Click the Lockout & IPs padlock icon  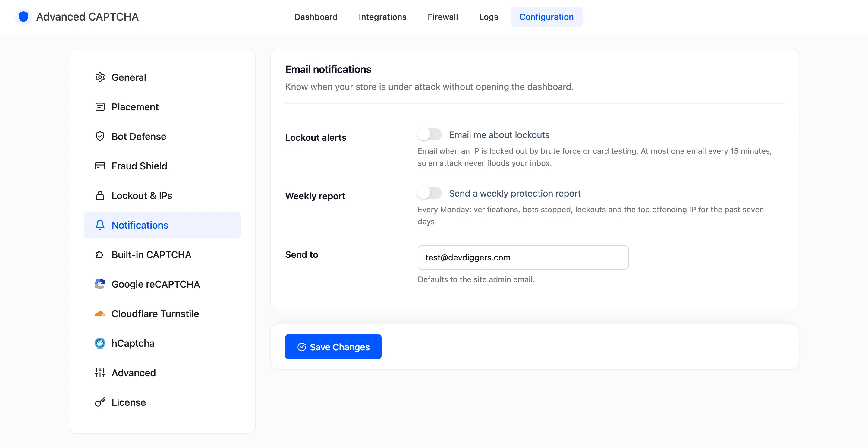100,196
